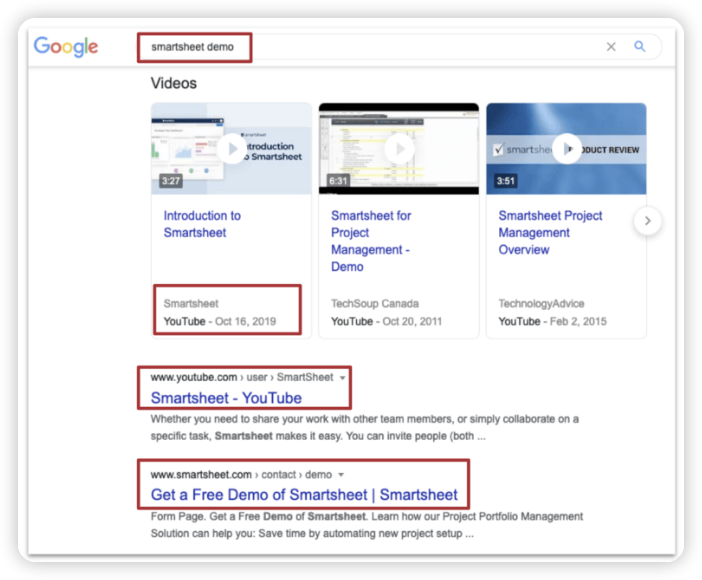Play the 6:31 Smartsheet for Project Management video

399,149
